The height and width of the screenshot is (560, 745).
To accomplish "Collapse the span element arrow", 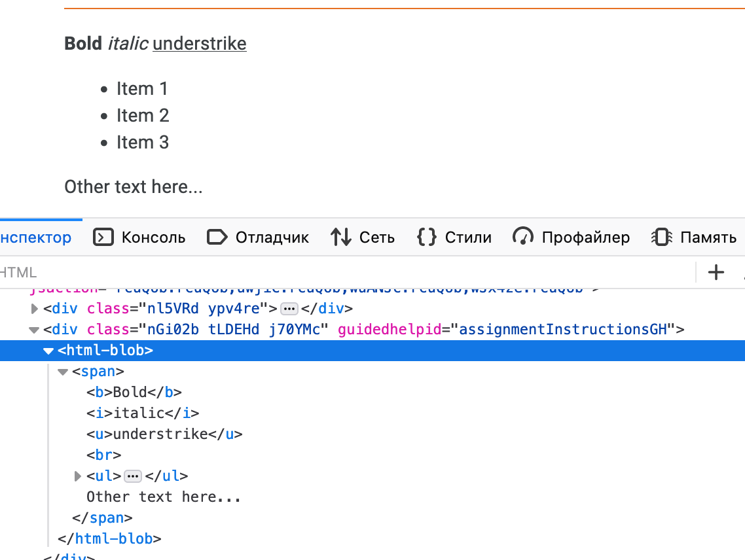I will 63,372.
